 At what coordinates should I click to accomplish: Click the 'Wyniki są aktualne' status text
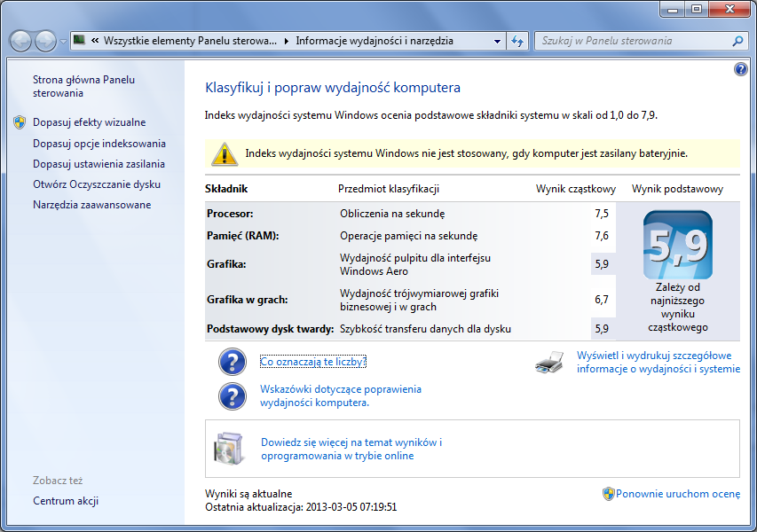tap(248, 493)
